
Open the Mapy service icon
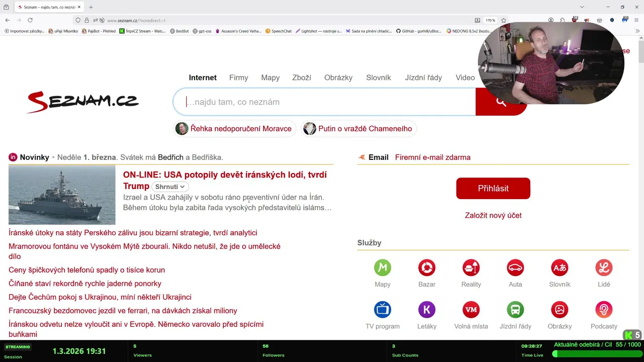pyautogui.click(x=382, y=267)
